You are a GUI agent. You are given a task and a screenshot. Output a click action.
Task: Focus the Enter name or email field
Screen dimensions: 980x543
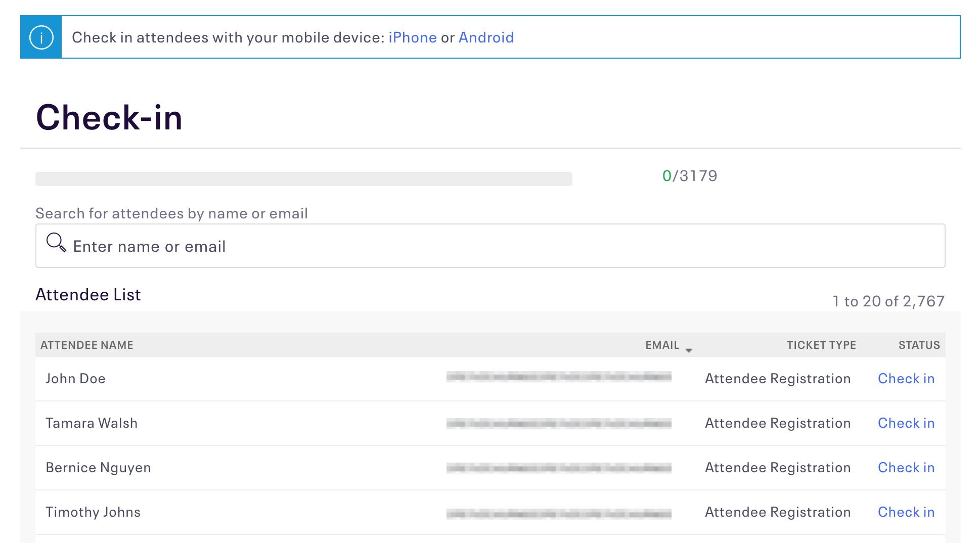[x=490, y=246]
